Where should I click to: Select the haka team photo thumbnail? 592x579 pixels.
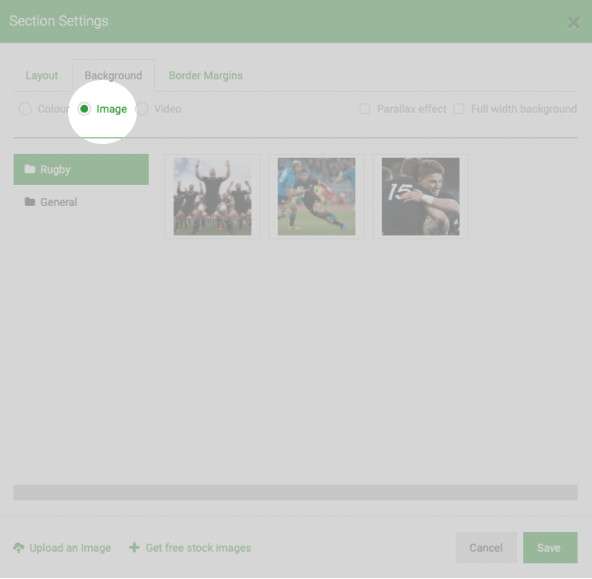[213, 197]
